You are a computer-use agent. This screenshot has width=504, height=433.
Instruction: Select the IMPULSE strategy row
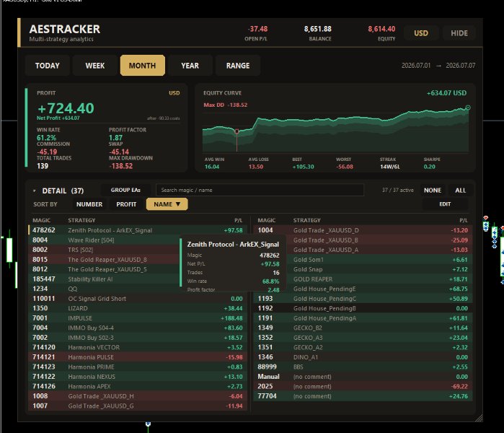[138, 318]
